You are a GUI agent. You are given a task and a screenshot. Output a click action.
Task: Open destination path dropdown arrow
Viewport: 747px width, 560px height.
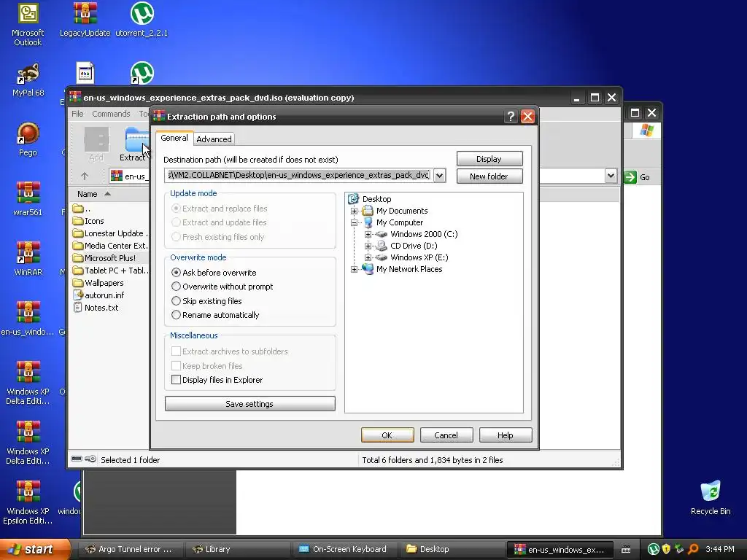(x=440, y=175)
